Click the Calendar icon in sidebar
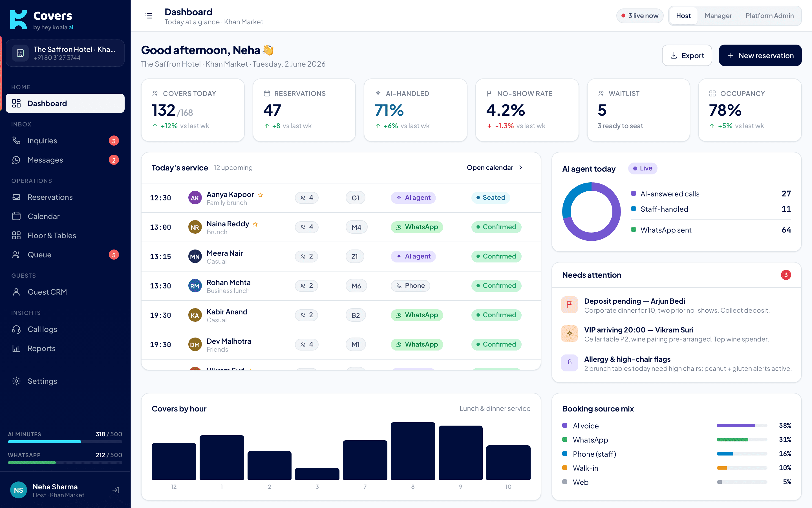This screenshot has width=812, height=508. [16, 216]
